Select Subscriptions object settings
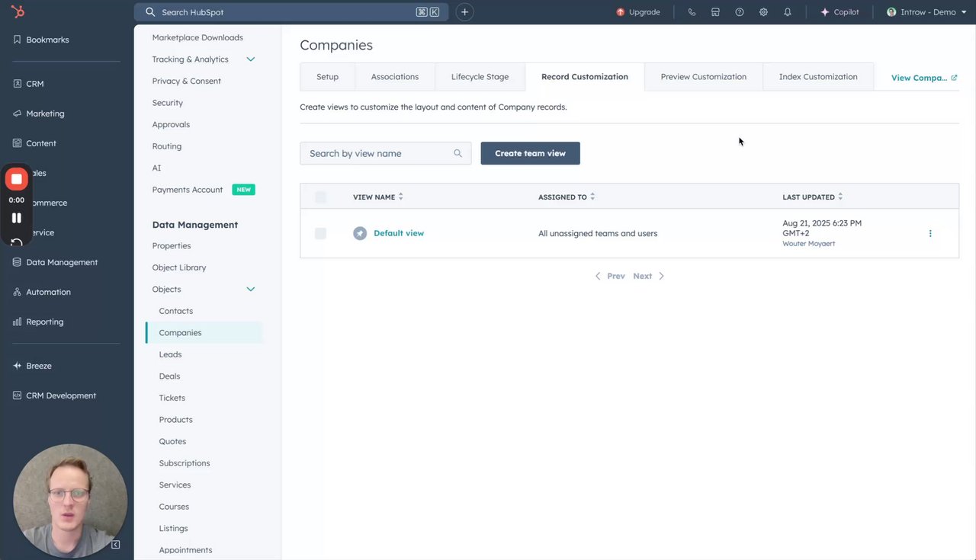976x560 pixels. tap(185, 463)
